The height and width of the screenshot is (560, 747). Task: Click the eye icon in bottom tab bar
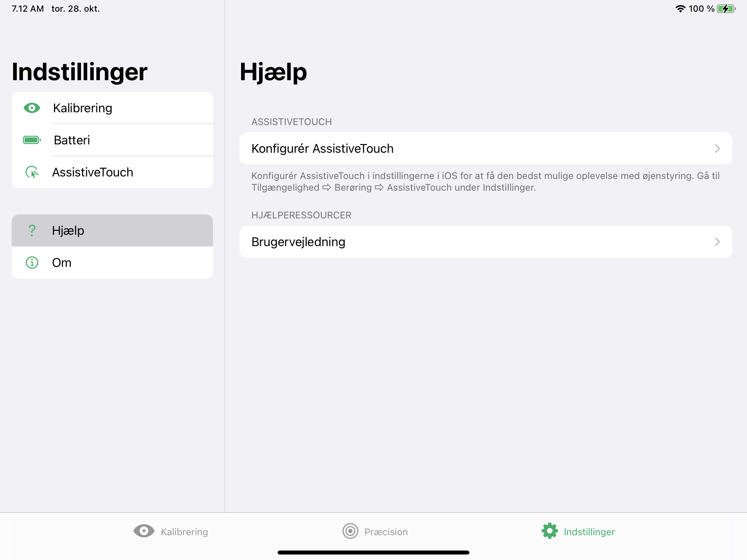[x=144, y=531]
